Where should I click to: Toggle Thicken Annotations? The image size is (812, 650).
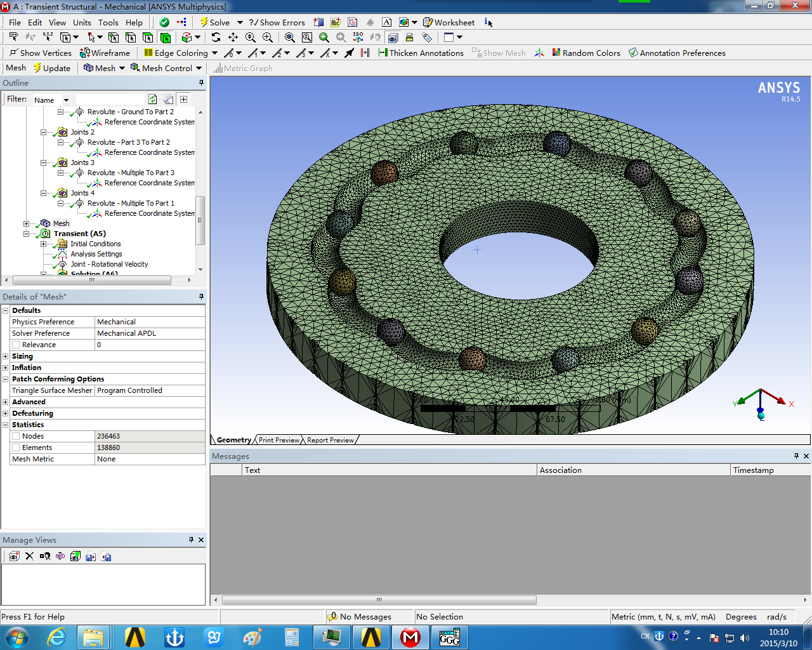[421, 53]
